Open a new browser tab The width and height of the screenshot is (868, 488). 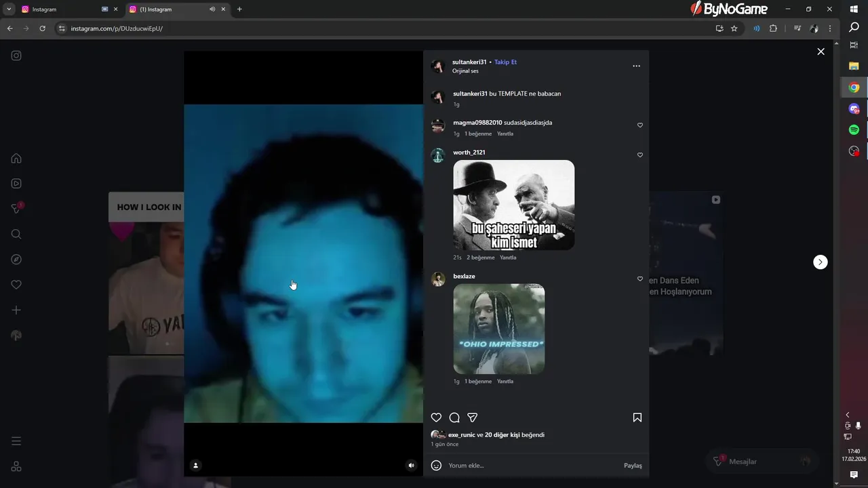(x=239, y=9)
